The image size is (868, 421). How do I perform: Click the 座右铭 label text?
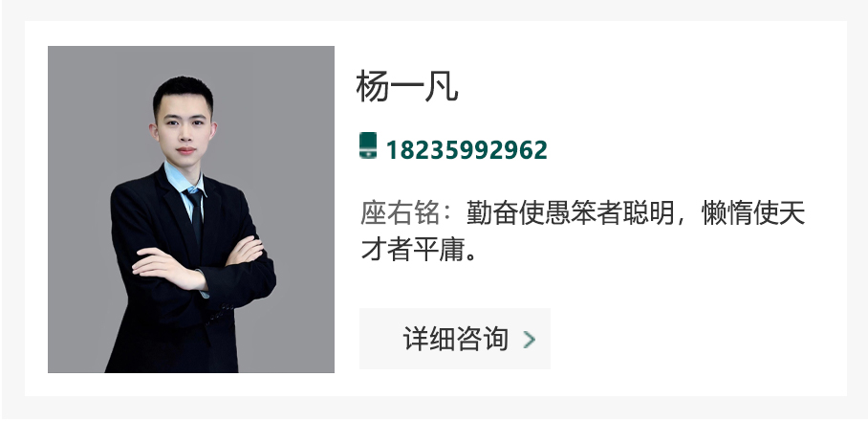coord(400,213)
